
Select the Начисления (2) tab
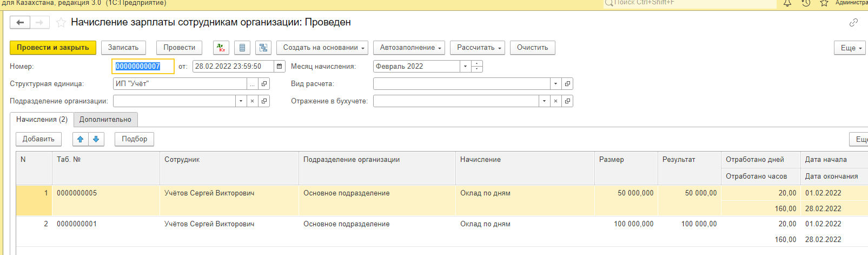point(42,120)
